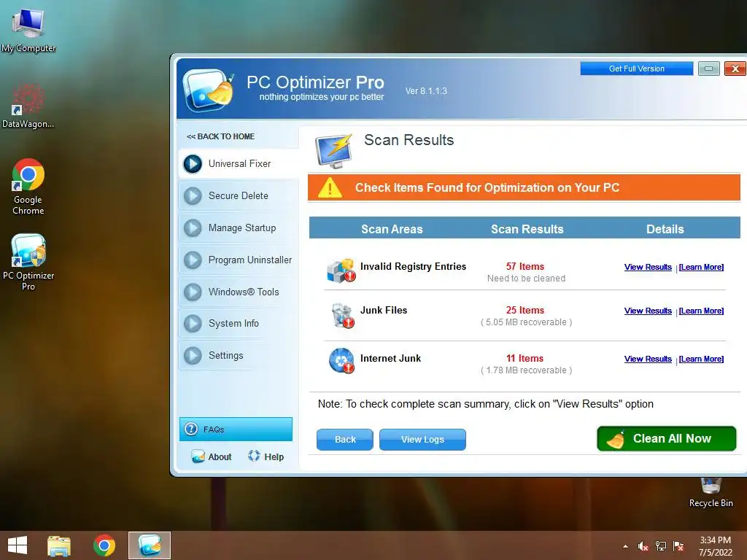Click the Details column header
Screen dimensions: 747x560
coord(665,229)
